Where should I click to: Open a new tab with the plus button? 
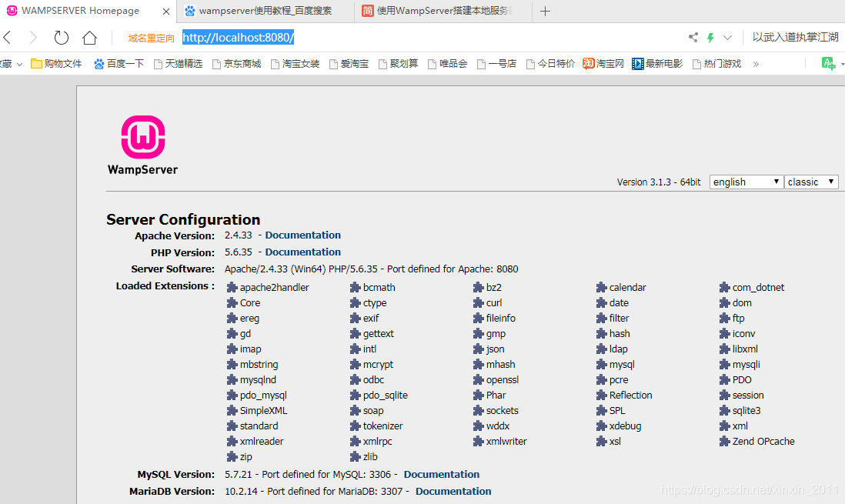(545, 11)
